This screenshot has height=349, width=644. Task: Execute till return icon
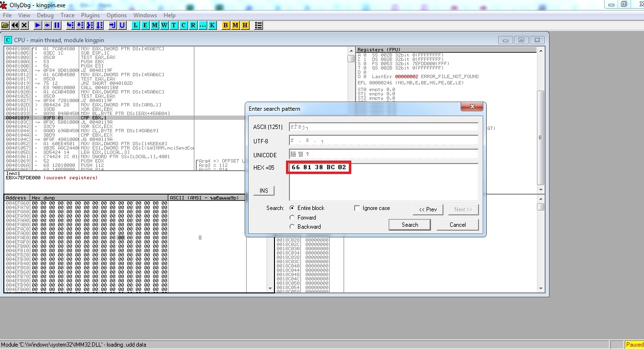click(x=113, y=25)
